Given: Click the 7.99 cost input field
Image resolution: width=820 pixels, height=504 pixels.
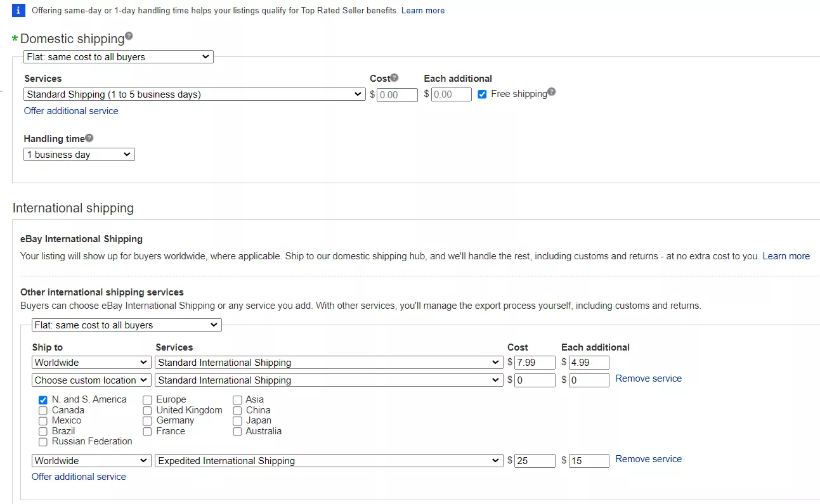Looking at the screenshot, I should click(535, 363).
